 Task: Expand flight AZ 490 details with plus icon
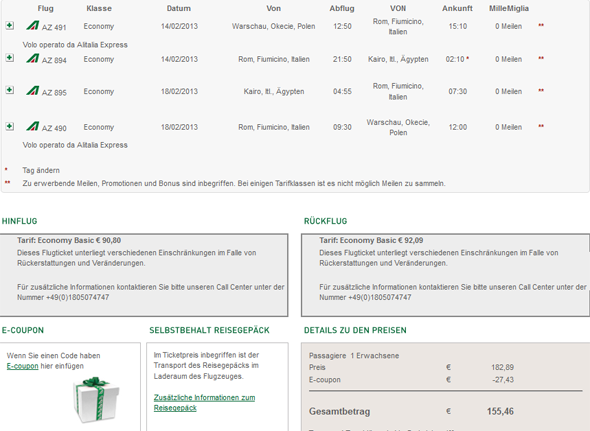point(10,126)
